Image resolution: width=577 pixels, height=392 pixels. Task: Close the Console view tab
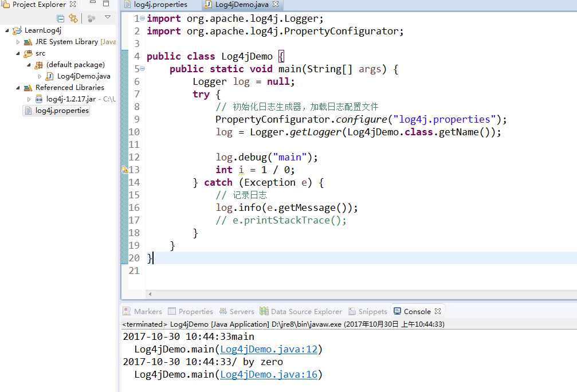(438, 311)
